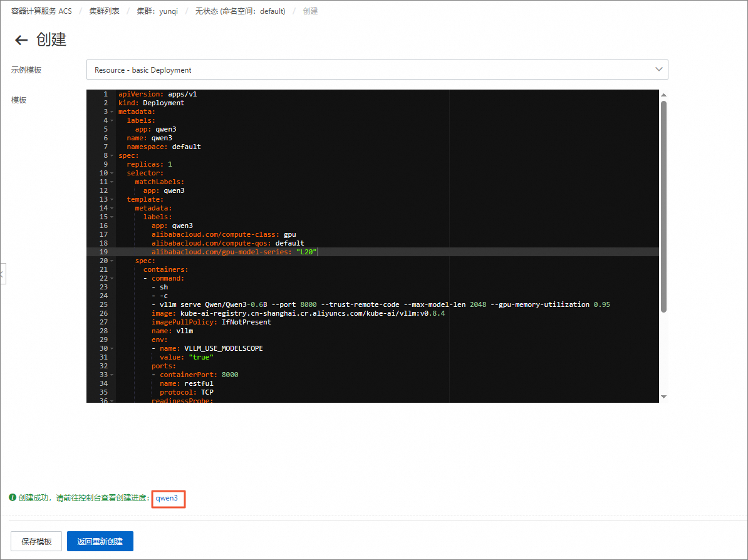Image resolution: width=748 pixels, height=560 pixels.
Task: Click the green success info icon
Action: (x=13, y=497)
